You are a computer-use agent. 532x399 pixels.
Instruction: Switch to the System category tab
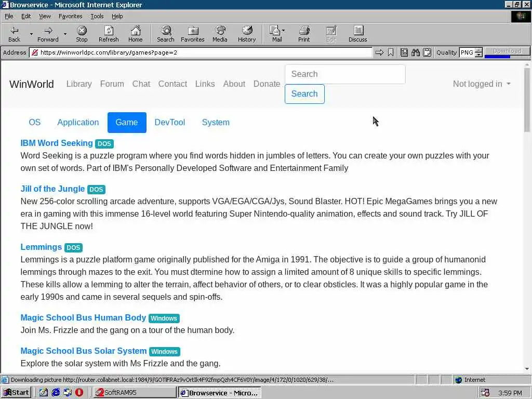coord(216,123)
